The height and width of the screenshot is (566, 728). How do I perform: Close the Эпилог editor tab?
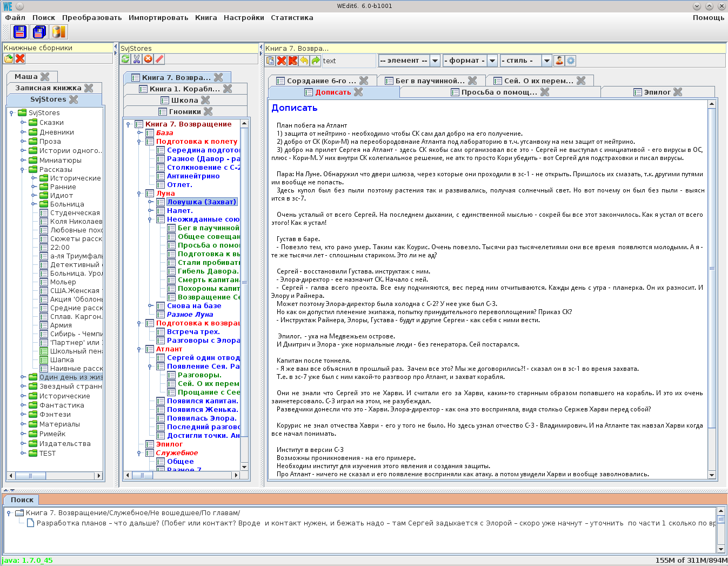678,92
